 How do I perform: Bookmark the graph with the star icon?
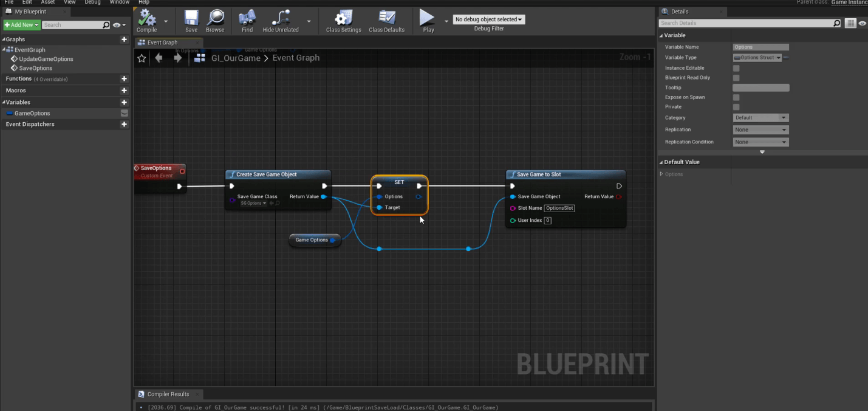point(142,58)
